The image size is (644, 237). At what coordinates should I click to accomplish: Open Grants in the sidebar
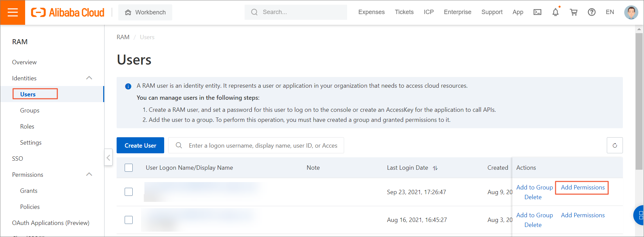(29, 191)
